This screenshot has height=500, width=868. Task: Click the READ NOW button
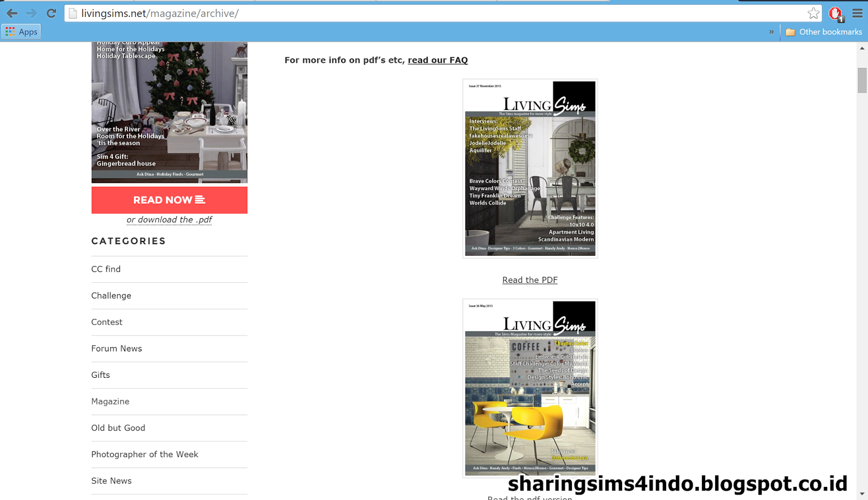click(x=169, y=200)
